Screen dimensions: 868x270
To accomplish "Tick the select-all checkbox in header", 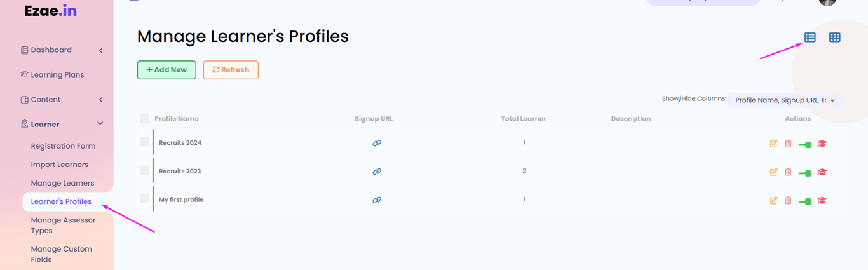I will (145, 119).
